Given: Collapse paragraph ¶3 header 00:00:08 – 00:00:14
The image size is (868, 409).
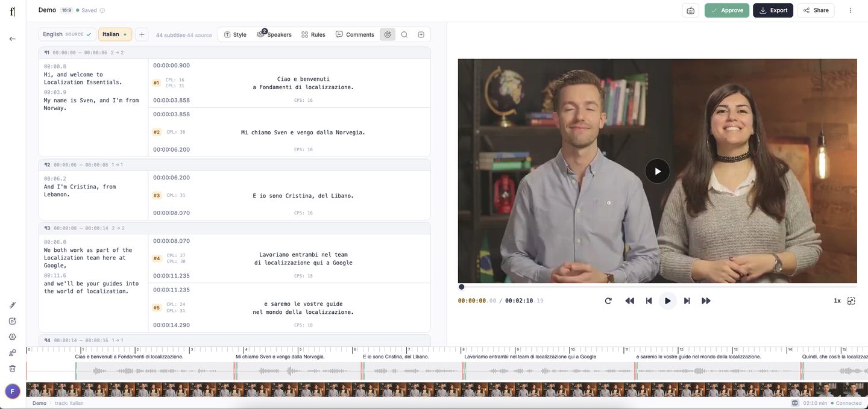Looking at the screenshot, I should coord(234,228).
